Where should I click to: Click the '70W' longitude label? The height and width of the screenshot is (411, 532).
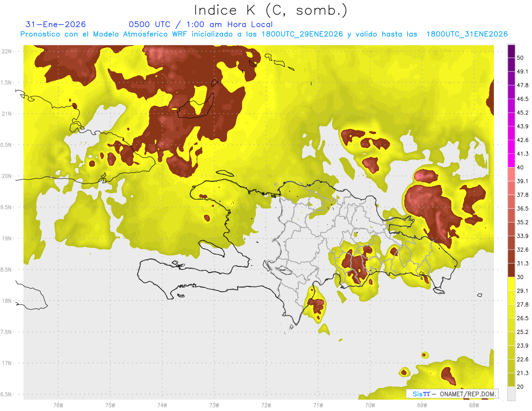click(x=370, y=405)
